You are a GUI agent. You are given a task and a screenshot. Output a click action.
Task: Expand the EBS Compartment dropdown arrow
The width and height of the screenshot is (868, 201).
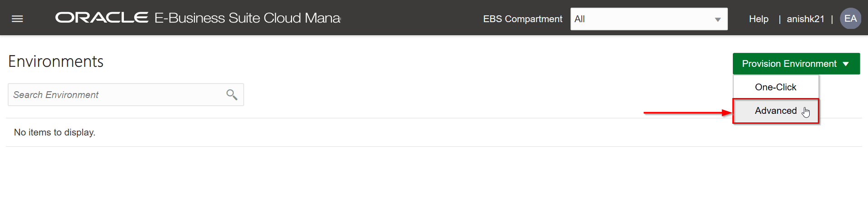coord(717,19)
